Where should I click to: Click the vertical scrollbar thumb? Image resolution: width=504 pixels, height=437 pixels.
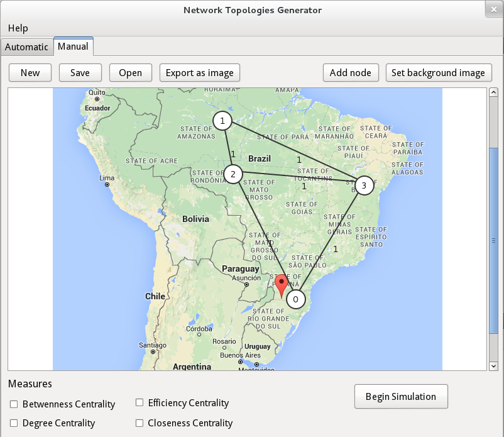[493, 241]
